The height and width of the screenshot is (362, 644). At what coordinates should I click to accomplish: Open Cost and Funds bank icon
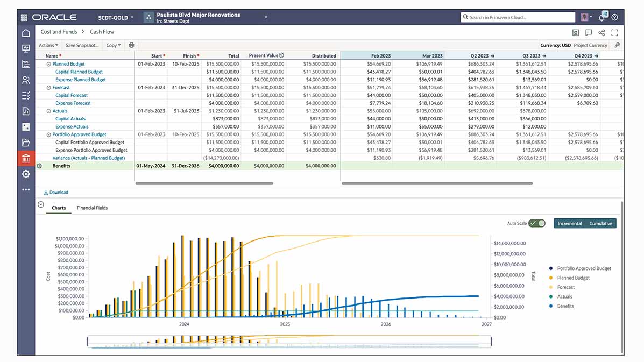(26, 158)
